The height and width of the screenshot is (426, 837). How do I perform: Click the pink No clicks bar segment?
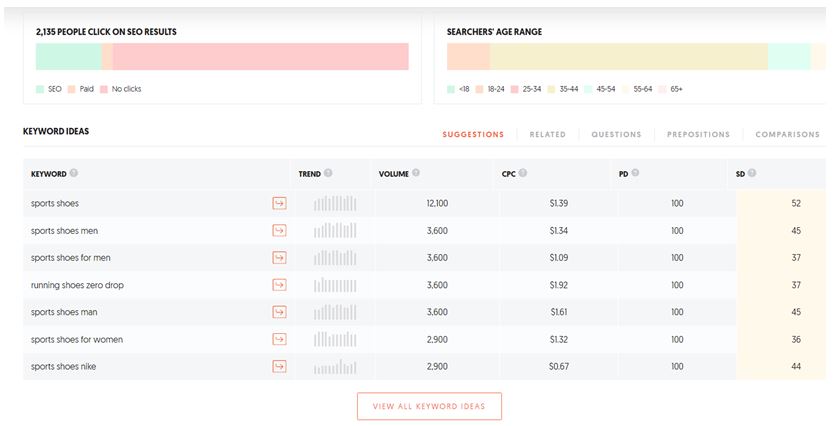tap(260, 57)
